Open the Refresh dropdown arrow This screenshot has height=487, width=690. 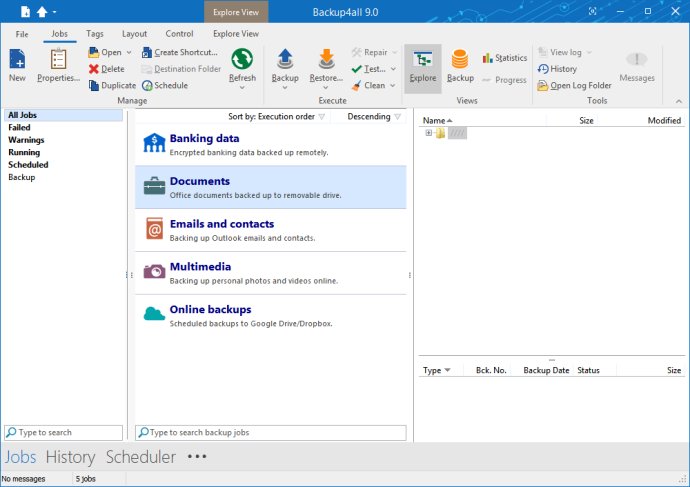tap(242, 88)
